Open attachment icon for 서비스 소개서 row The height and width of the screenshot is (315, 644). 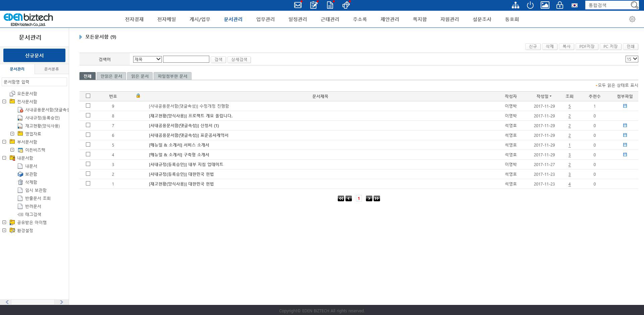(625, 145)
